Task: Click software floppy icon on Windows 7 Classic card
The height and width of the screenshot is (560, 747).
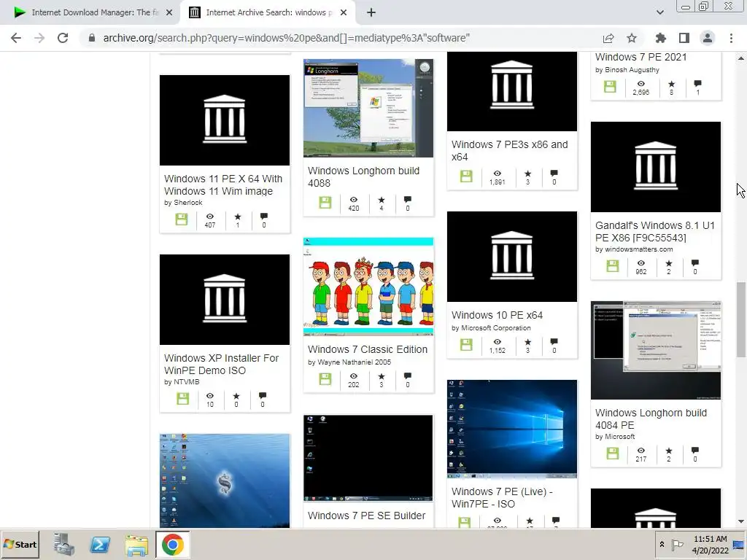Action: point(325,379)
